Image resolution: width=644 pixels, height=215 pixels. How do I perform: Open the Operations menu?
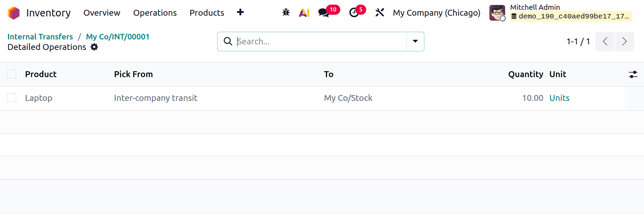coord(155,13)
